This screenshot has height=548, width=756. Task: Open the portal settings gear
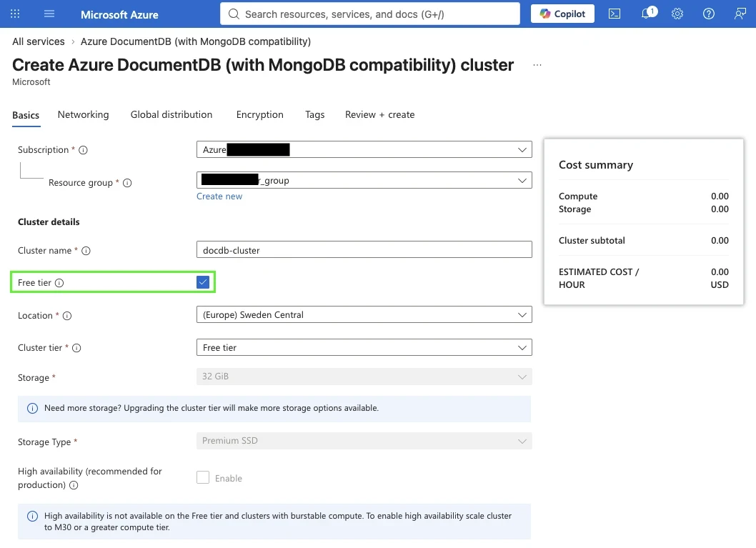click(x=677, y=14)
